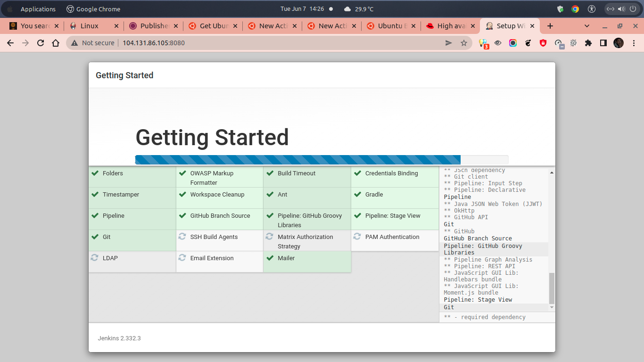Click the checkmark icon next to Mailer

click(x=270, y=258)
